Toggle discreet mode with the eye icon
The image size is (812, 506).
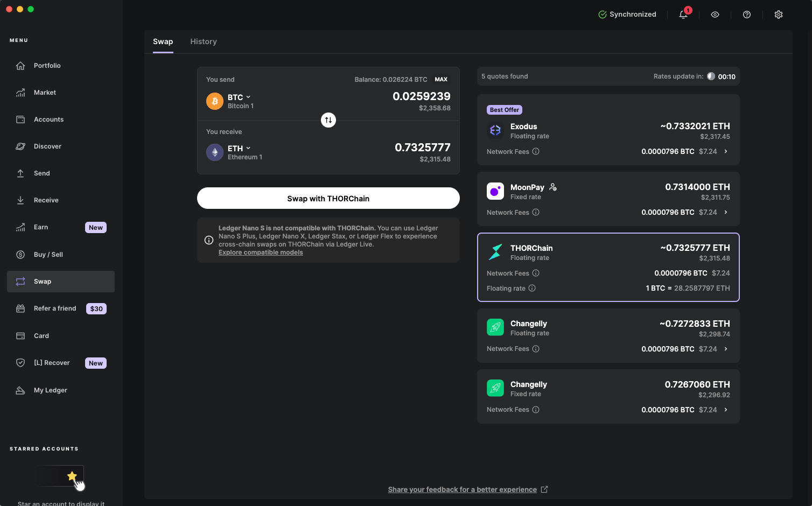point(715,15)
